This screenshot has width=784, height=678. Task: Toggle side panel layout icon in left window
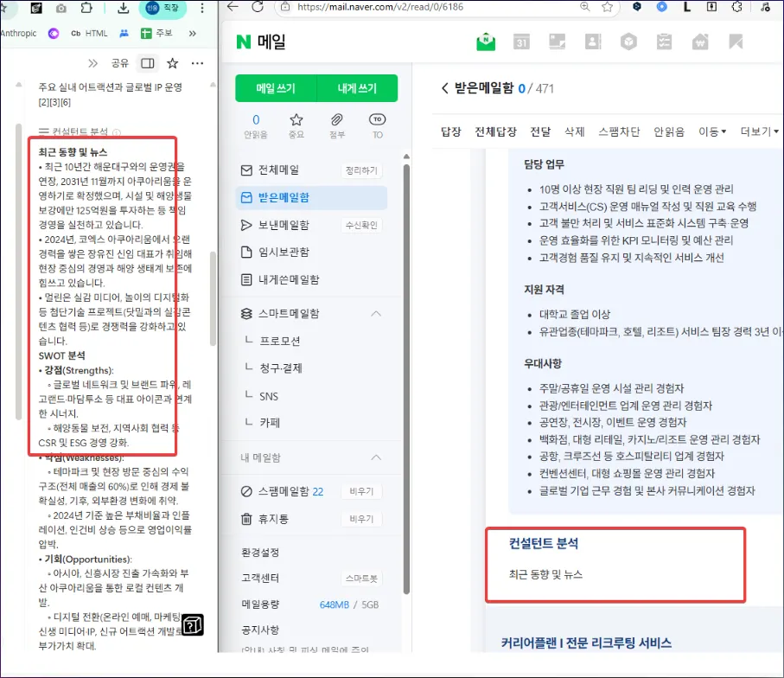pos(148,63)
